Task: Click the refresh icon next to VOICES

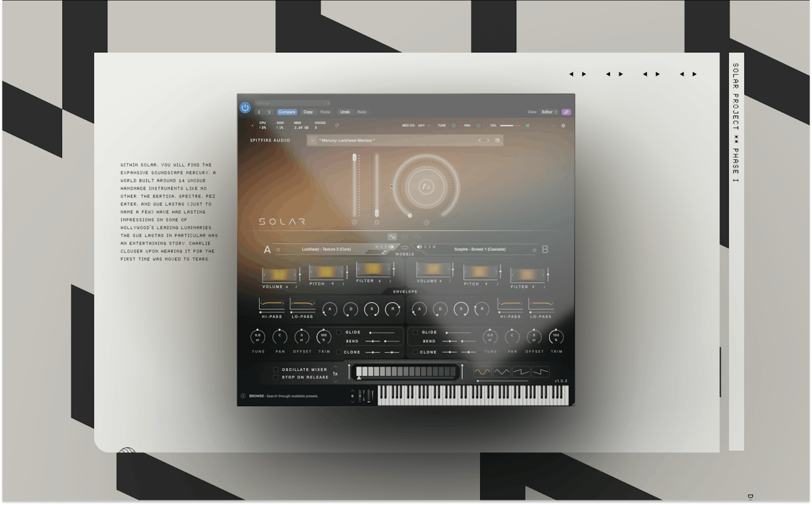Action: [337, 126]
